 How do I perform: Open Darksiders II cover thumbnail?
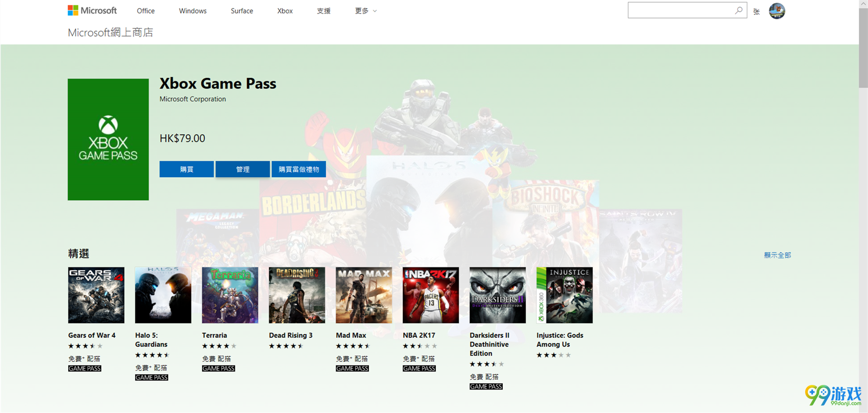[x=498, y=295]
